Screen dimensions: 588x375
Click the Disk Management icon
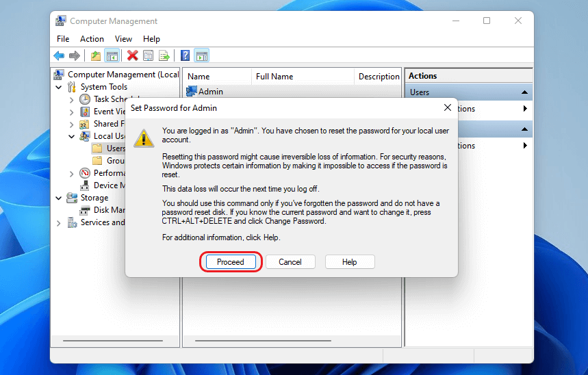pyautogui.click(x=85, y=210)
